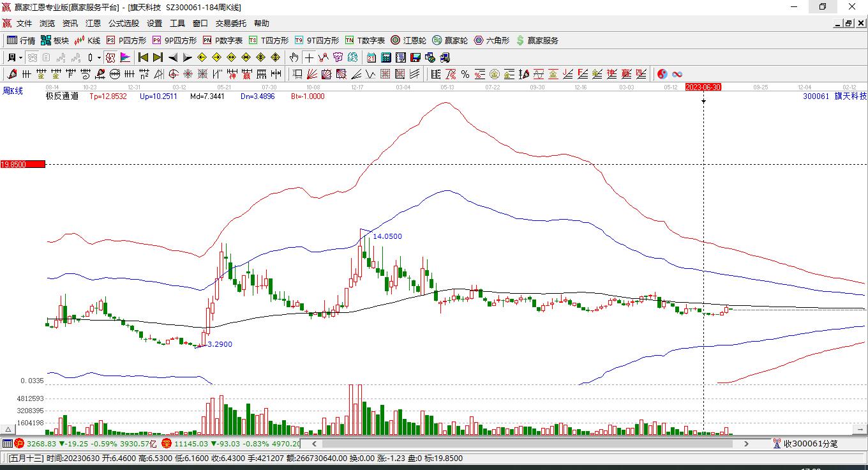This screenshot has width=868, height=470.
Task: Open the P数字表 tool
Action: (223, 40)
